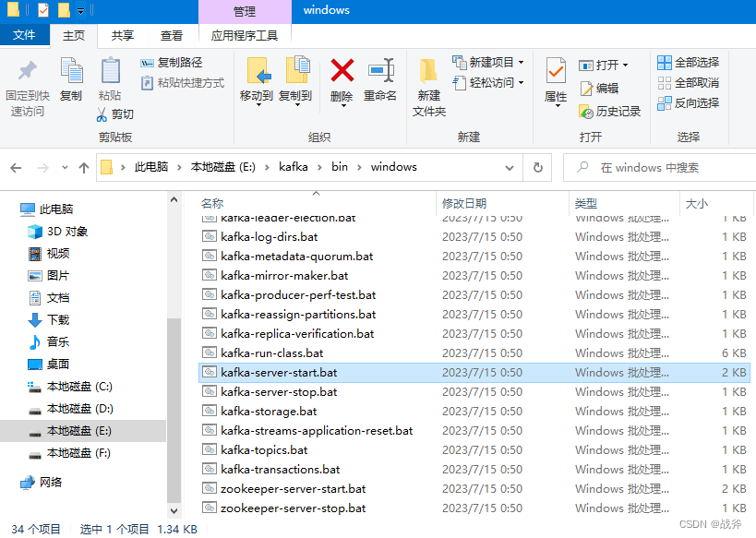Expand the Open button dropdown arrow
Screen dimensions: 756x538
coord(625,66)
